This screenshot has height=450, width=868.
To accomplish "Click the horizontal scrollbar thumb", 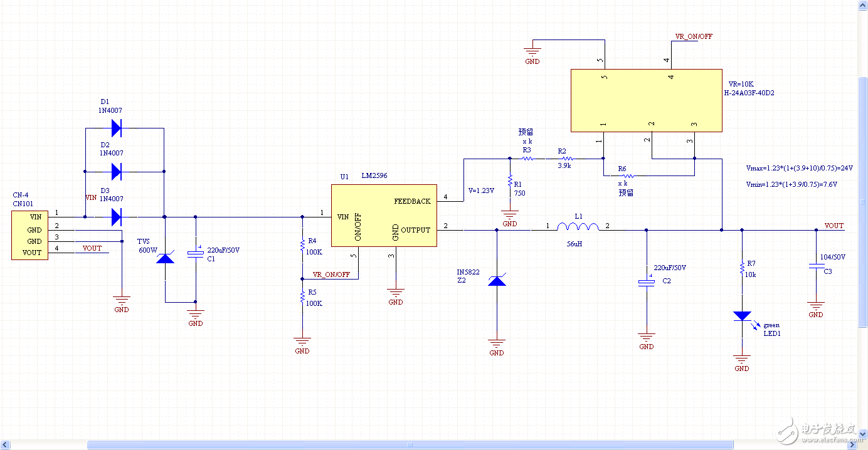I will [x=411, y=444].
